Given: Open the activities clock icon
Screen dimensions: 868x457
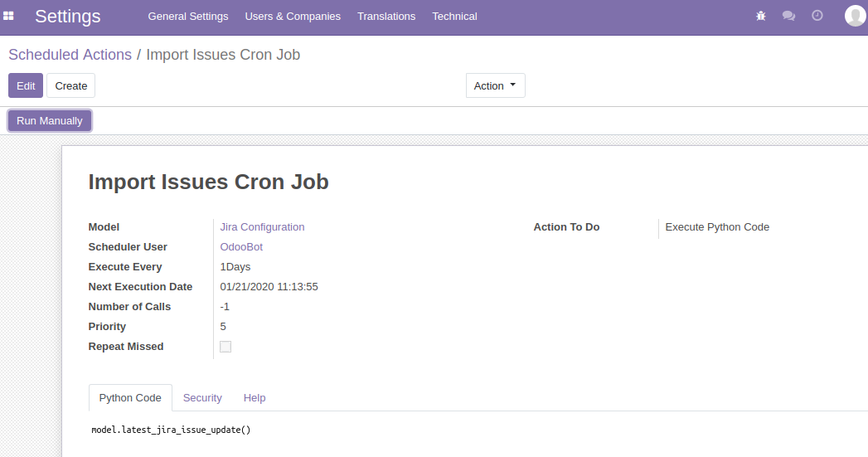Looking at the screenshot, I should coord(817,16).
